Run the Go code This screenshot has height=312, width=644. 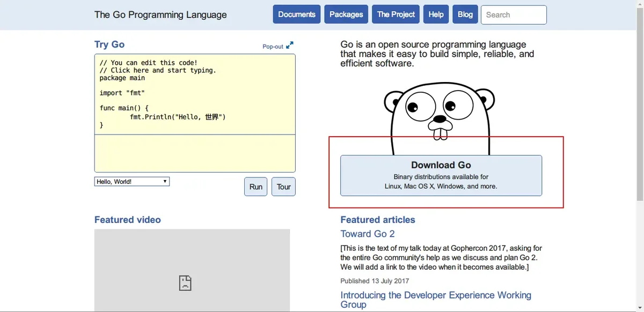point(256,187)
